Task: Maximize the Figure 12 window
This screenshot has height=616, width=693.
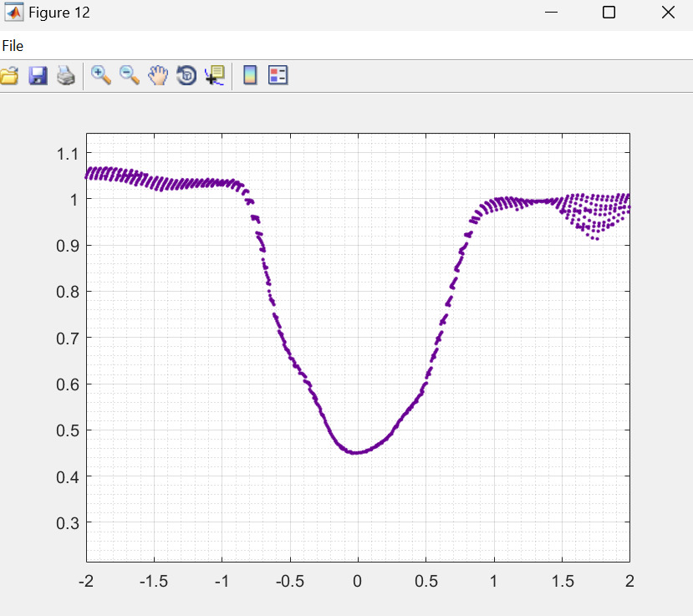Action: tap(609, 13)
